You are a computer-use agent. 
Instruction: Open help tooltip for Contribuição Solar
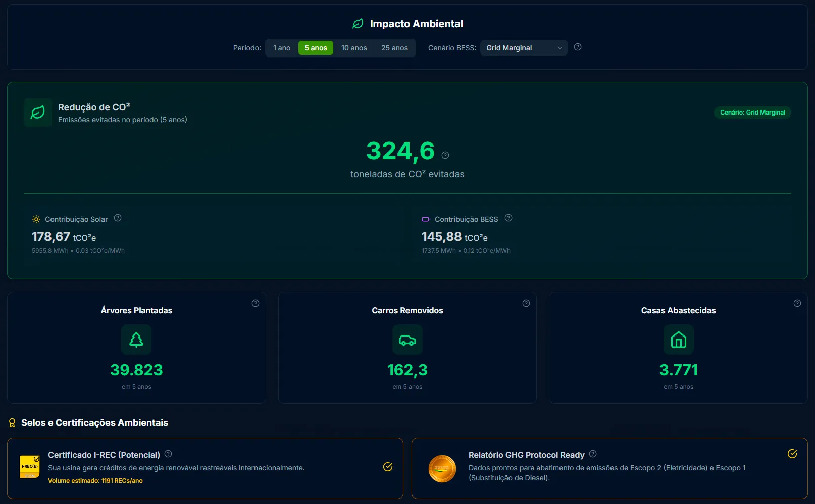coord(118,218)
